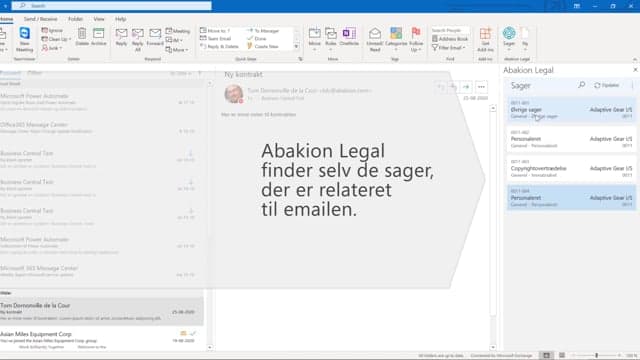
Task: Select the Copyrightovertrædelse case
Action: coord(571,168)
